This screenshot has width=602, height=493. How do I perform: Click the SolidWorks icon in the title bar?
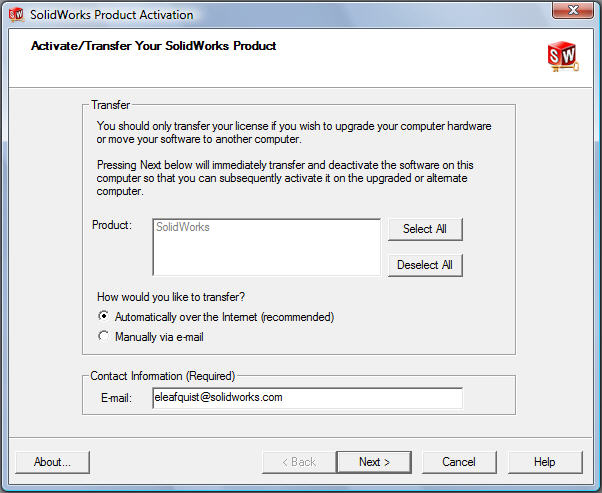coord(15,15)
